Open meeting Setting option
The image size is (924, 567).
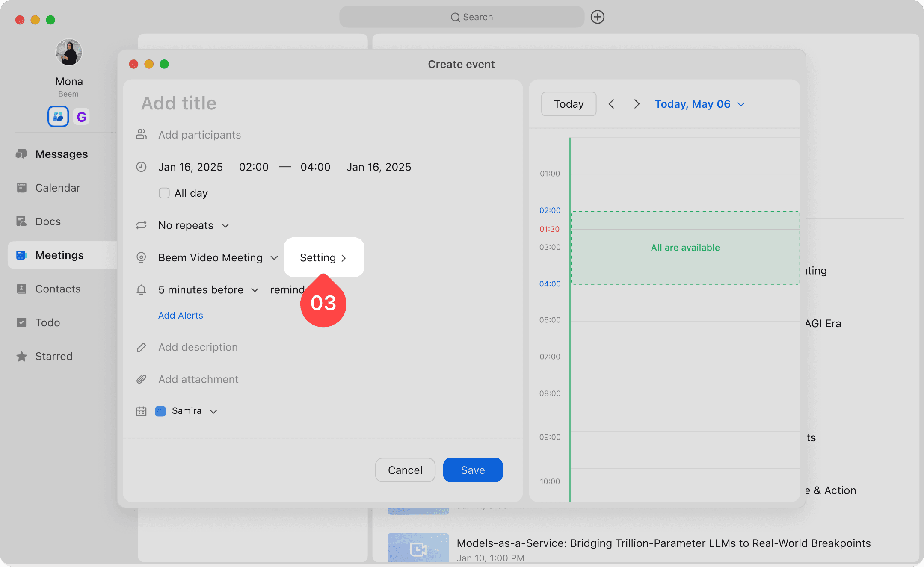coord(323,257)
